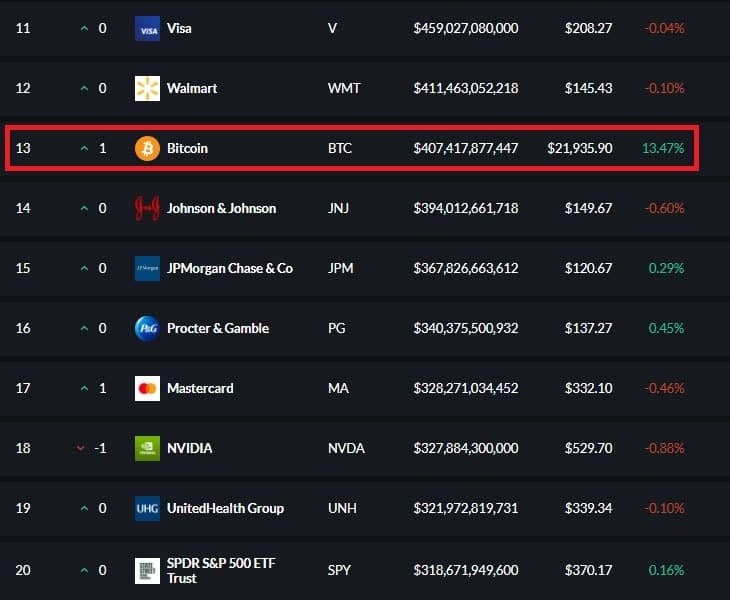Click the -1 rank change for NVIDIA
The image size is (730, 600).
pos(101,449)
